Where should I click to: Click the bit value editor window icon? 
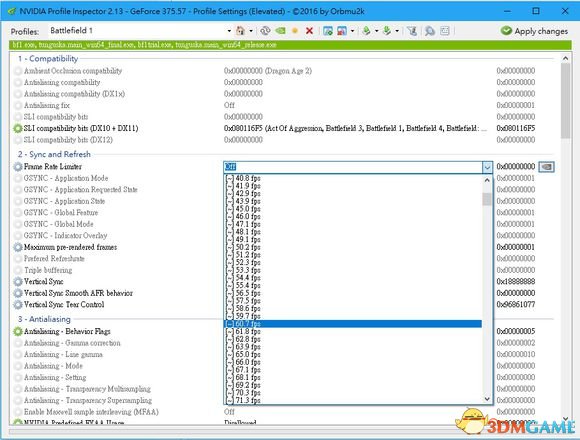point(445,31)
